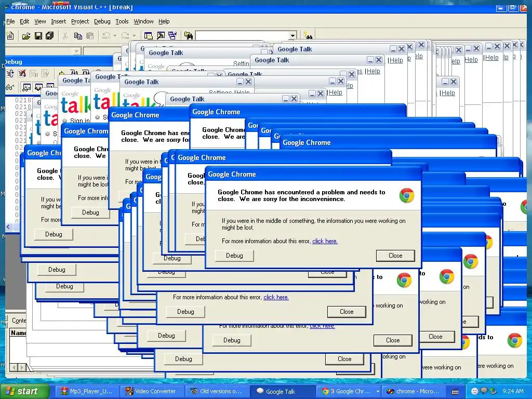Click the Open file toolbar icon
This screenshot has width=532, height=399.
(x=26, y=36)
